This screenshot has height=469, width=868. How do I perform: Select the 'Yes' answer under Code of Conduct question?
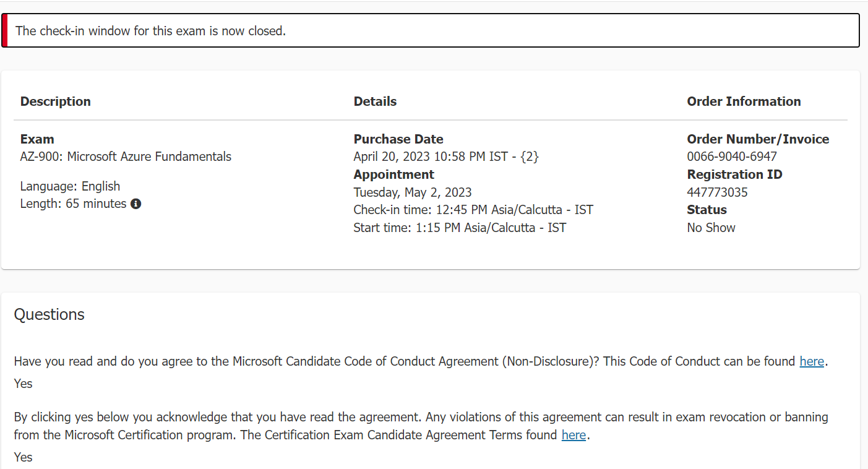pos(22,383)
